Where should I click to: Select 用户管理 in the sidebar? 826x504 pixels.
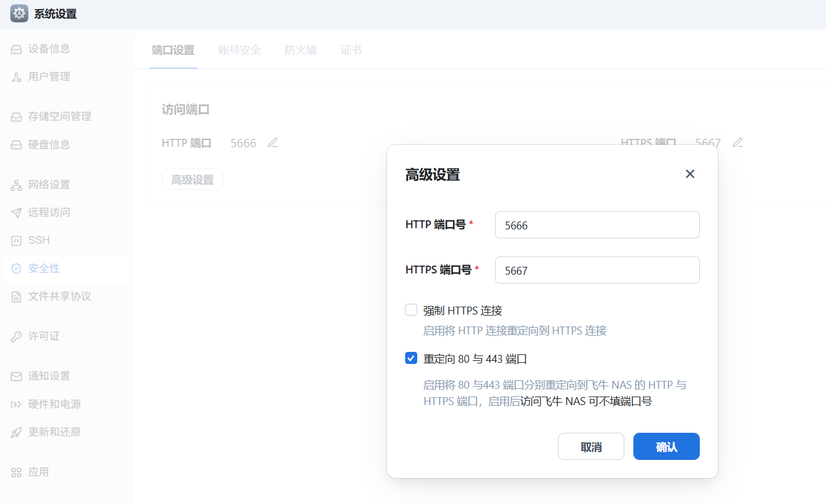tap(66, 77)
